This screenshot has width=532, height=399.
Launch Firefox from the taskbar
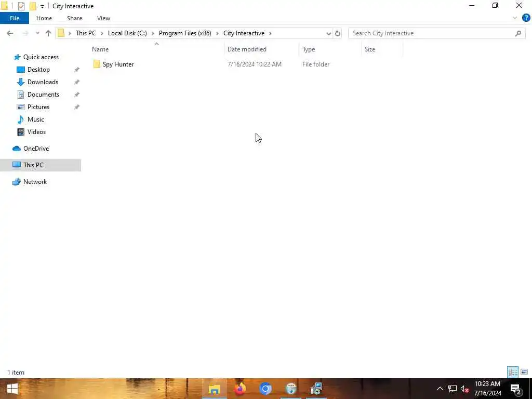(x=240, y=389)
